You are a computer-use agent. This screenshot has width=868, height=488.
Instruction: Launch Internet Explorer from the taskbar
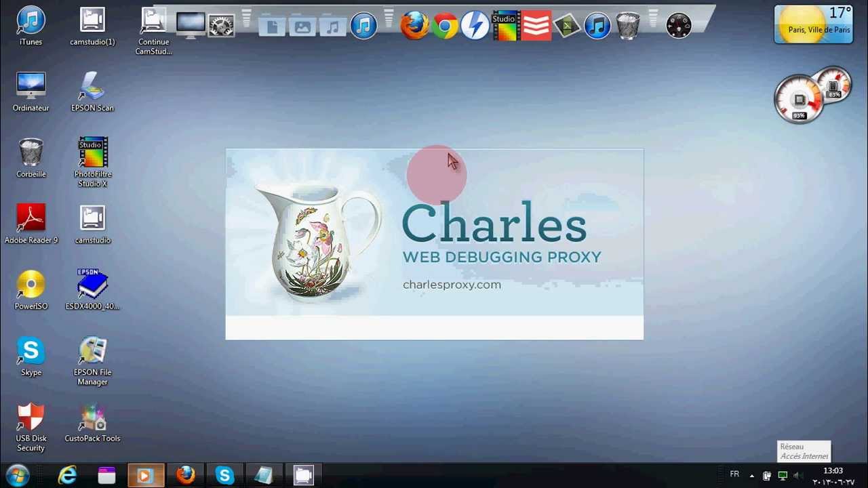(67, 476)
